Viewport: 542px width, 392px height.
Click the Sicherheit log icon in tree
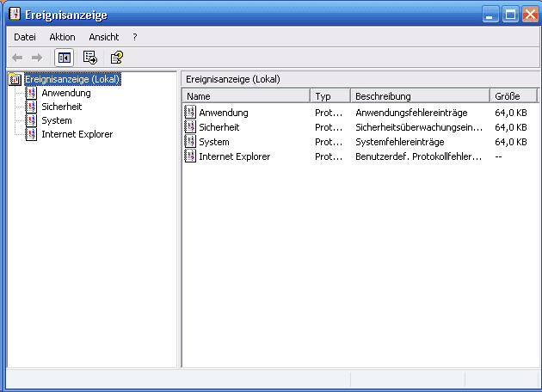click(31, 107)
